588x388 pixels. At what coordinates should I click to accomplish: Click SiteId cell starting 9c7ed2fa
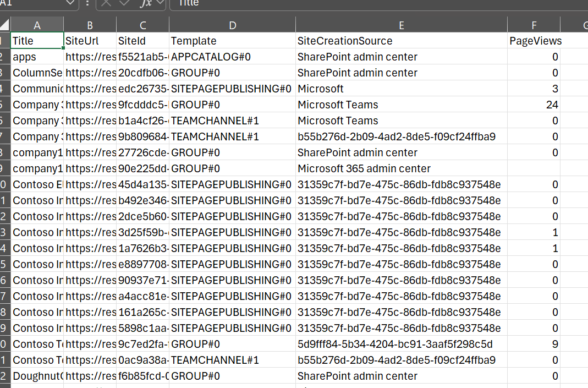point(143,344)
